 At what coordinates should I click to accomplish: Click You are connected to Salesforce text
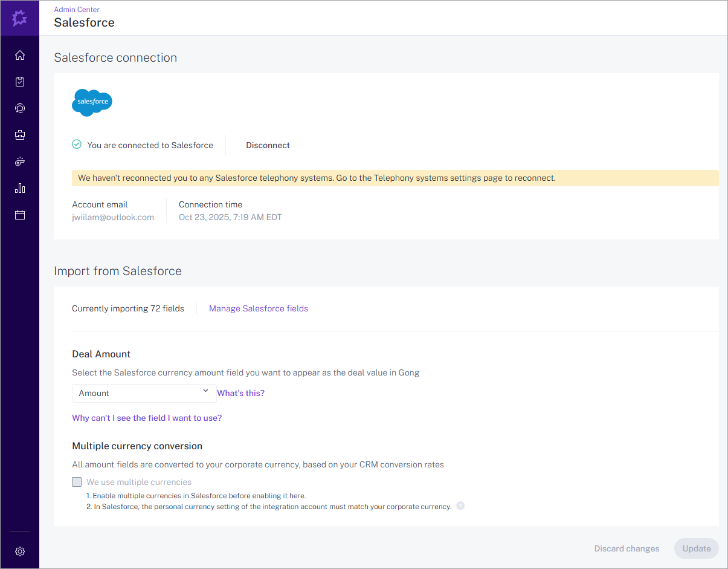150,145
